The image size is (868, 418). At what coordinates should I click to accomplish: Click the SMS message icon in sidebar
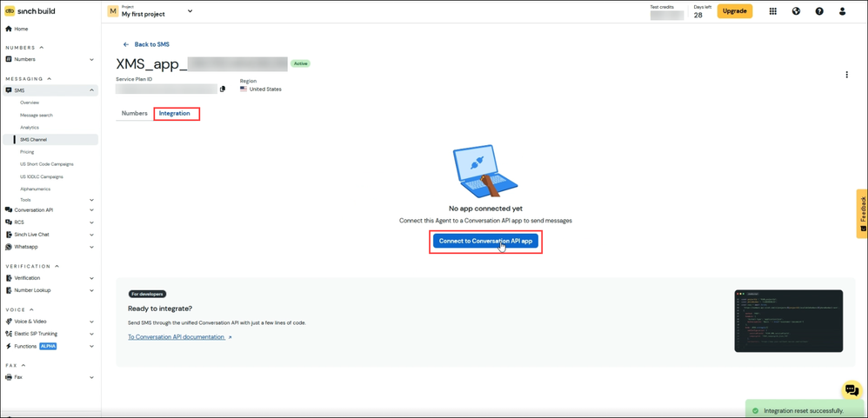(x=9, y=90)
